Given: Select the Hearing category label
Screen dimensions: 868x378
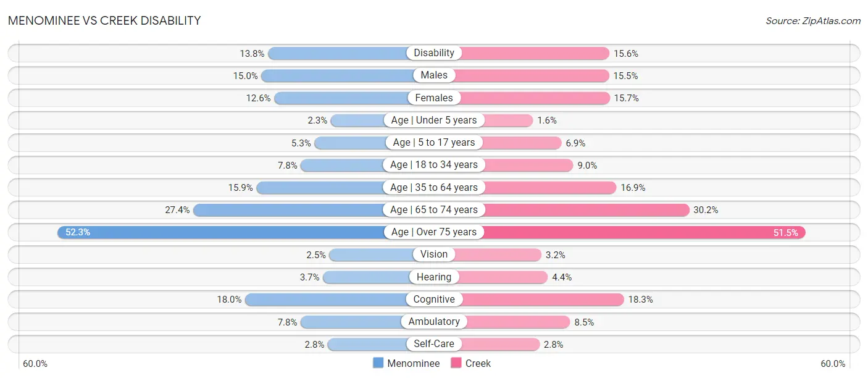Looking at the screenshot, I should (x=434, y=277).
